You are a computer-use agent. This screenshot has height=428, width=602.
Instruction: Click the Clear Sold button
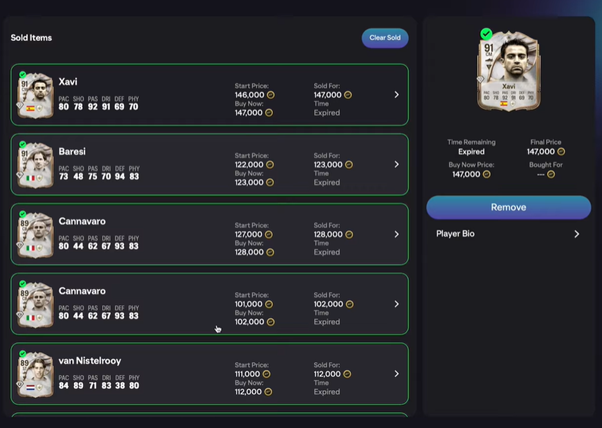(x=385, y=38)
